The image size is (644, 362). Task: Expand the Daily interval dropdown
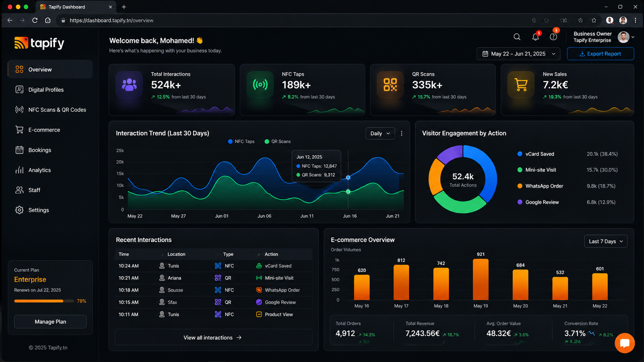[380, 134]
